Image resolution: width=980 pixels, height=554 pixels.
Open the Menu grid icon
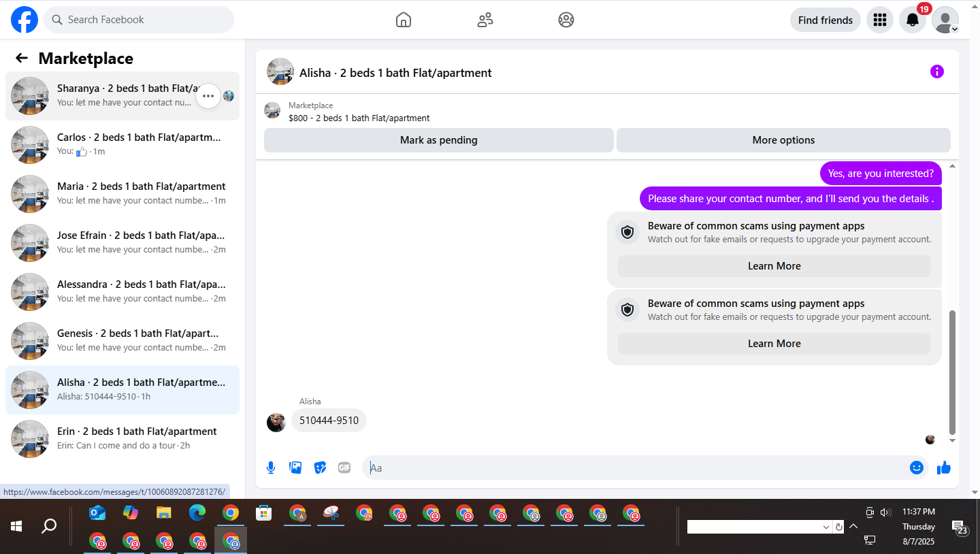[x=880, y=20]
